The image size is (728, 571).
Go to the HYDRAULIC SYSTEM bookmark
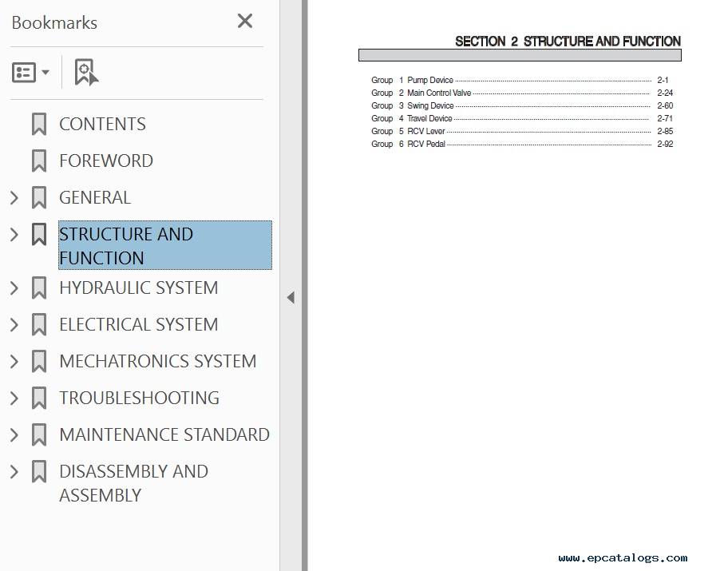coord(138,287)
